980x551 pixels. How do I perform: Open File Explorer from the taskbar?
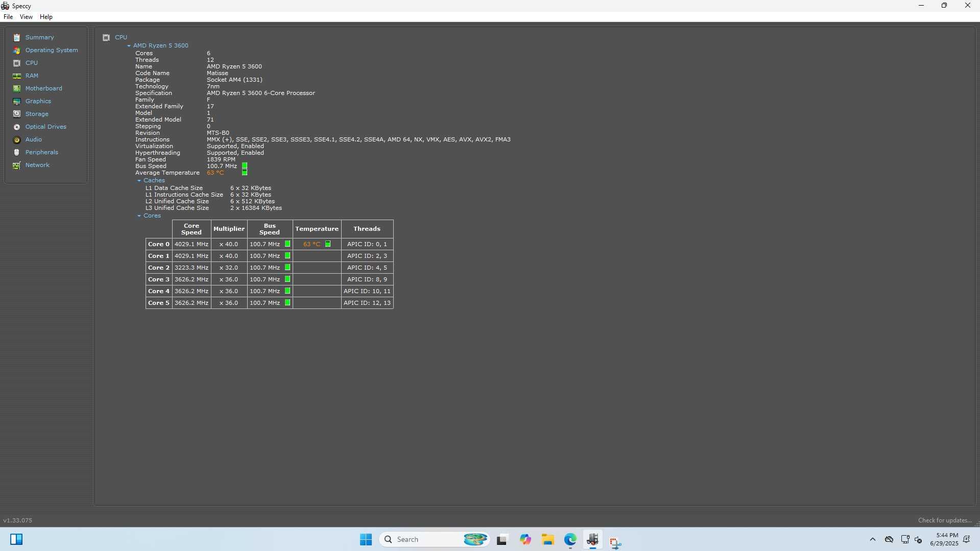tap(548, 539)
